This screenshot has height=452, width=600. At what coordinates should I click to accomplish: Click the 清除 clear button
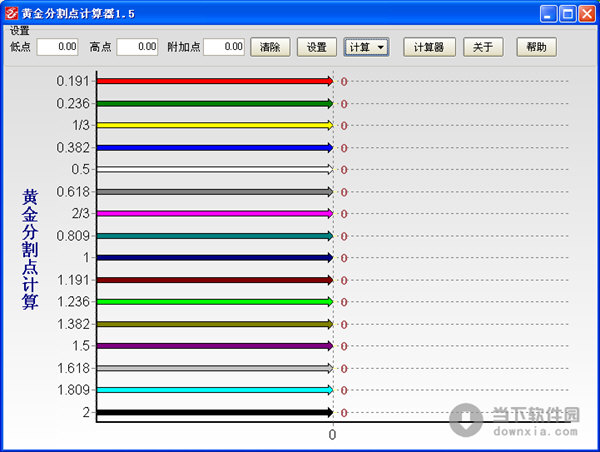(270, 47)
